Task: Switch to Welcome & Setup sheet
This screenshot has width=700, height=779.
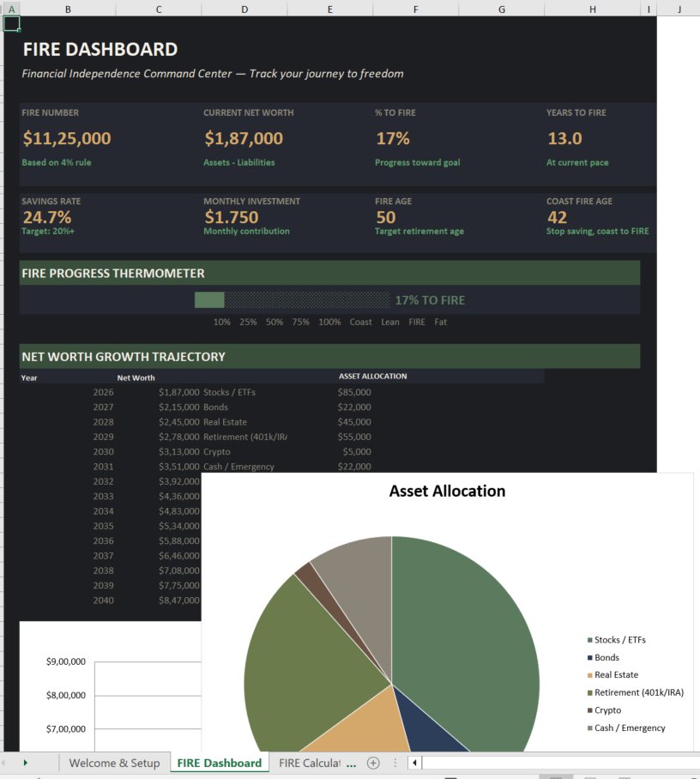Action: [114, 763]
